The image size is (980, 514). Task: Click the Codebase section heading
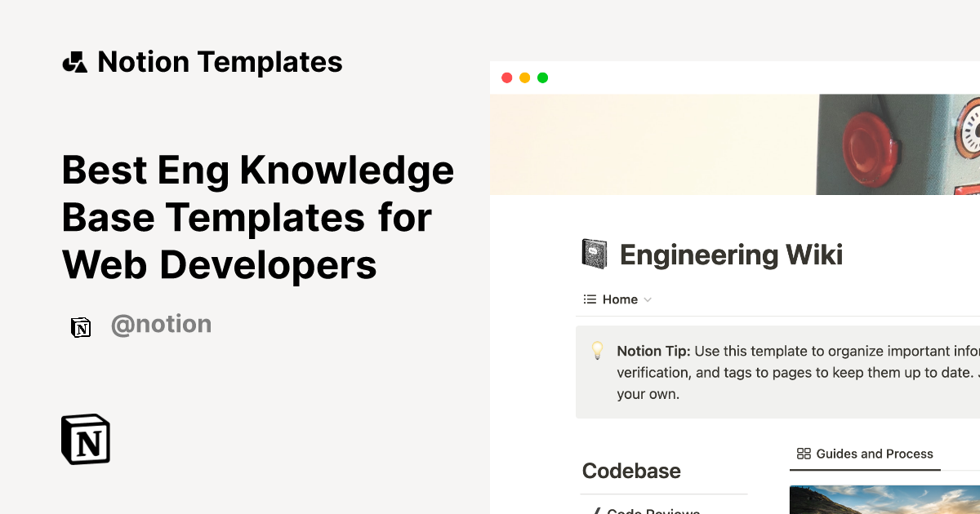pyautogui.click(x=630, y=471)
